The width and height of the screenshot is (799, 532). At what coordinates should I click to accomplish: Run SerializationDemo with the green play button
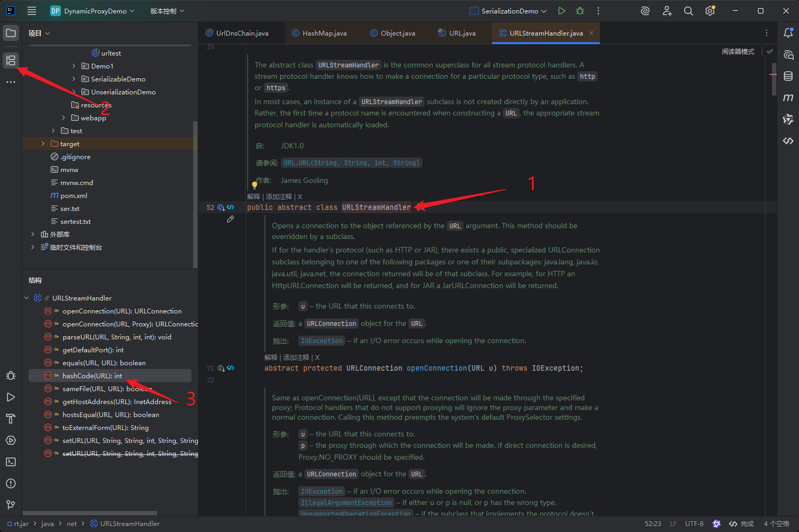tap(562, 11)
